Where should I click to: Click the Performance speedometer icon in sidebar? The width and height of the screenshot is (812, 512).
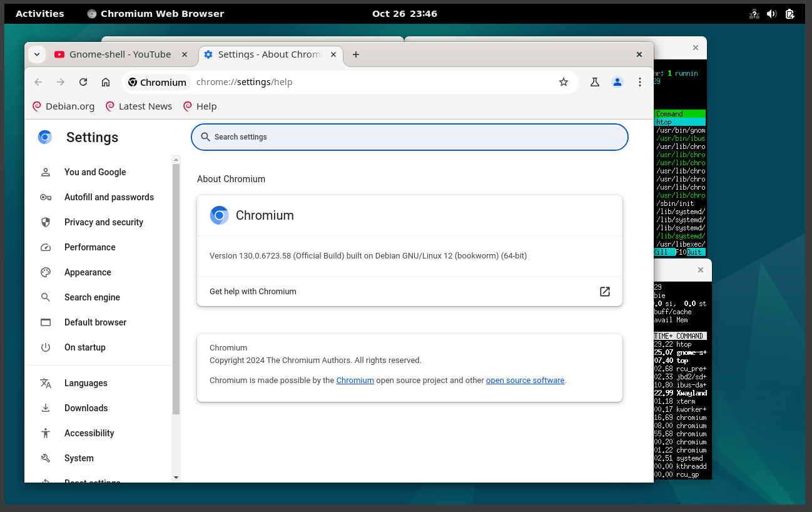click(x=46, y=247)
